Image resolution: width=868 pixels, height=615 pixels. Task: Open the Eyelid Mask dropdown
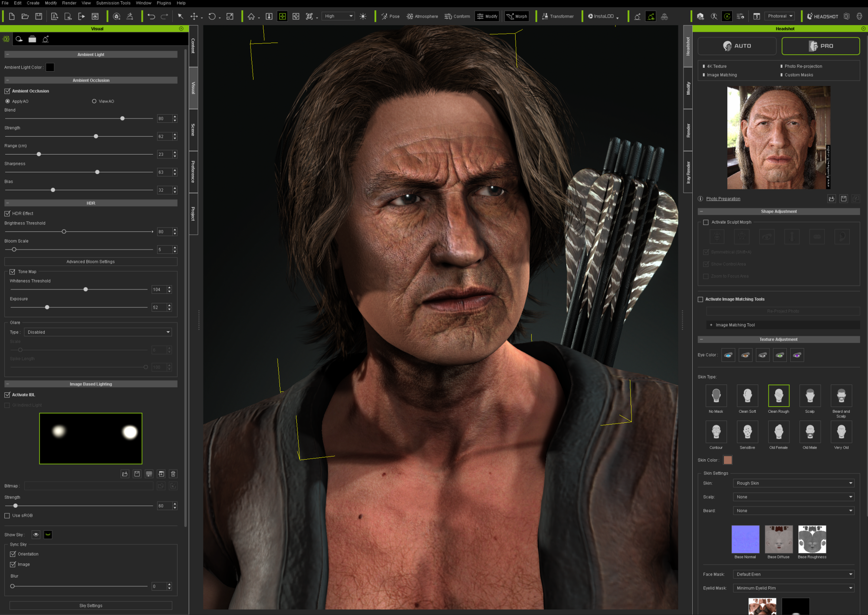(794, 588)
